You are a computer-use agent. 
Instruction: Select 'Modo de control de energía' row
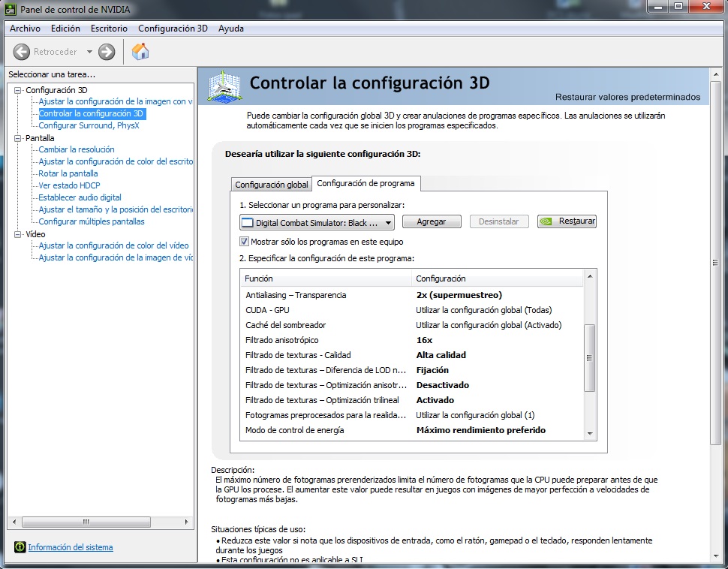point(412,430)
